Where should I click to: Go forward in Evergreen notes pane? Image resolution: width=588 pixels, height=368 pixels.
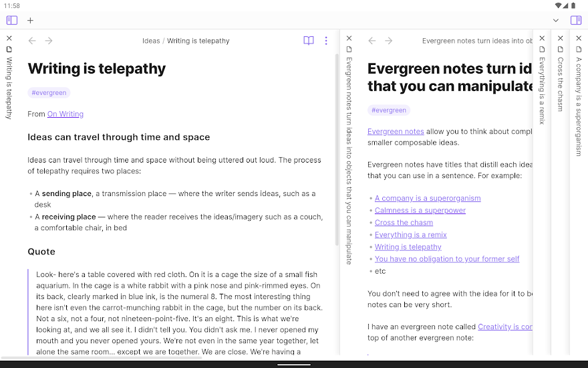[388, 41]
